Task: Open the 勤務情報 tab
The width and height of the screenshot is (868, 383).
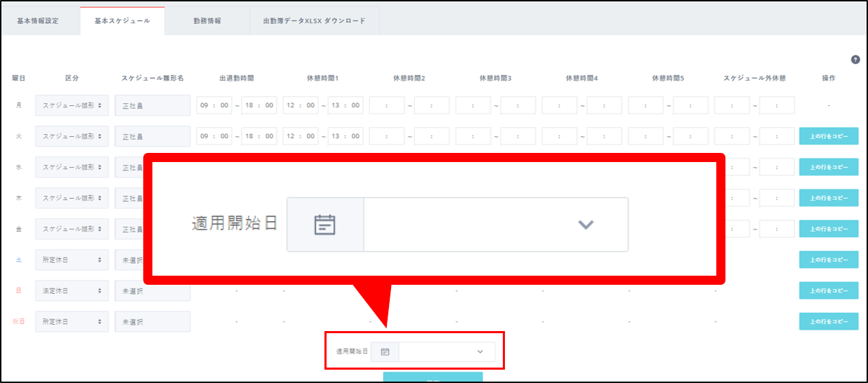Action: coord(207,21)
